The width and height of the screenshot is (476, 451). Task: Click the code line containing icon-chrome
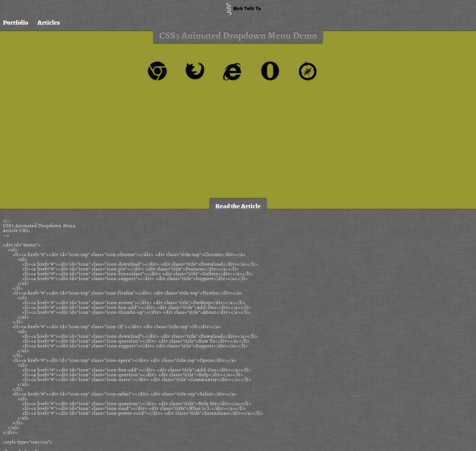pos(129,254)
